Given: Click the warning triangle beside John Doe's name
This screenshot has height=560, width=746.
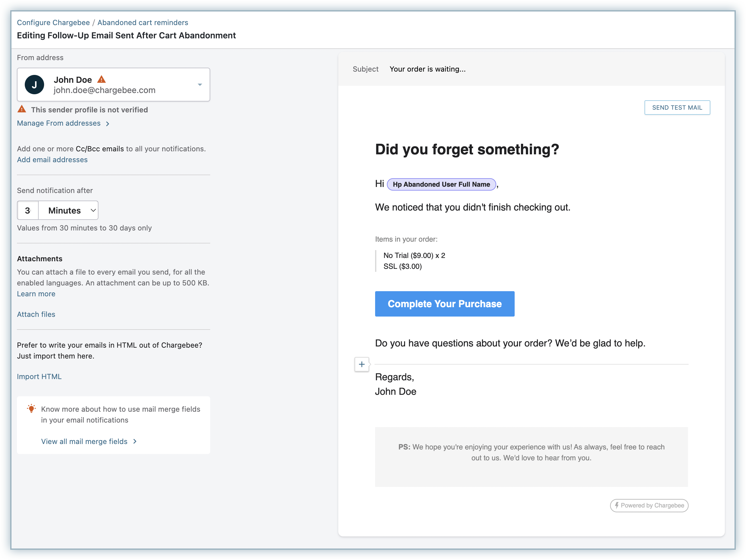Looking at the screenshot, I should point(101,79).
